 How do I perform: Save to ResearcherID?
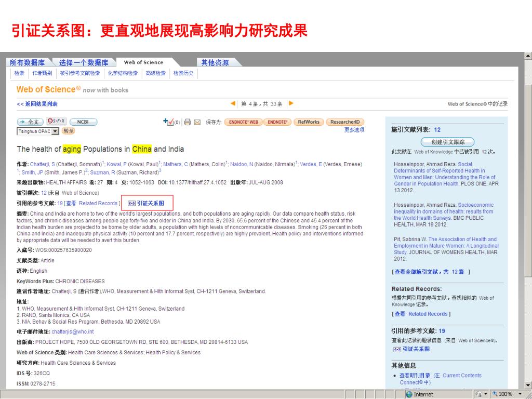pyautogui.click(x=345, y=122)
